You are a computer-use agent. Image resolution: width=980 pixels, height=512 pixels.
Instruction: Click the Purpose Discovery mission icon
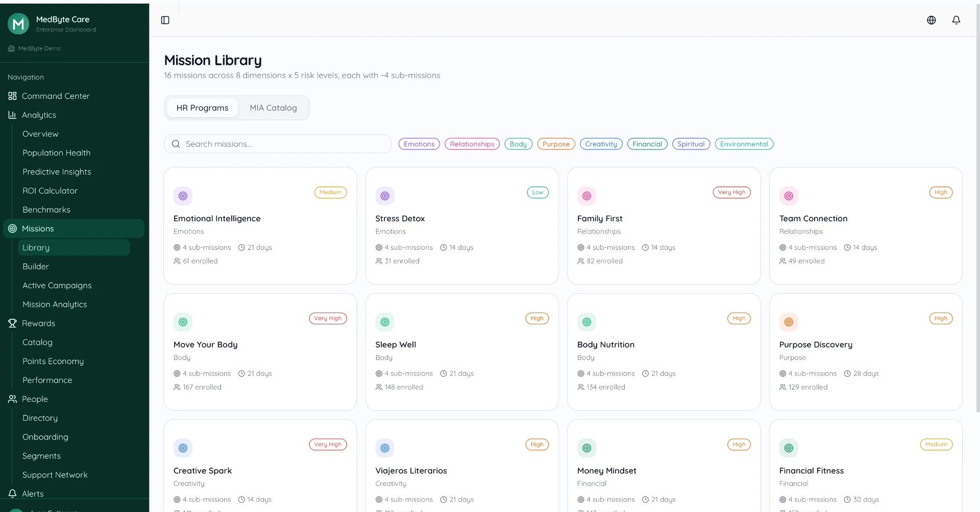pos(789,322)
